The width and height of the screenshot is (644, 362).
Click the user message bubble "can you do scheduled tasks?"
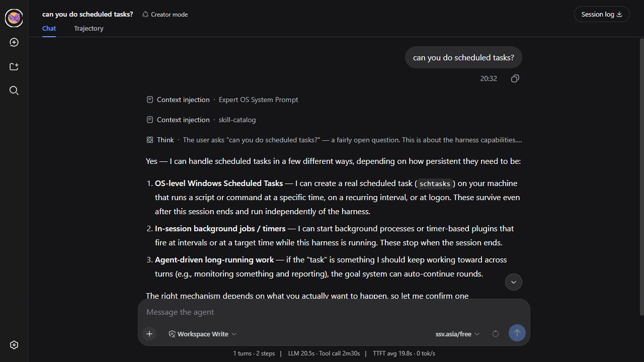coord(463,57)
